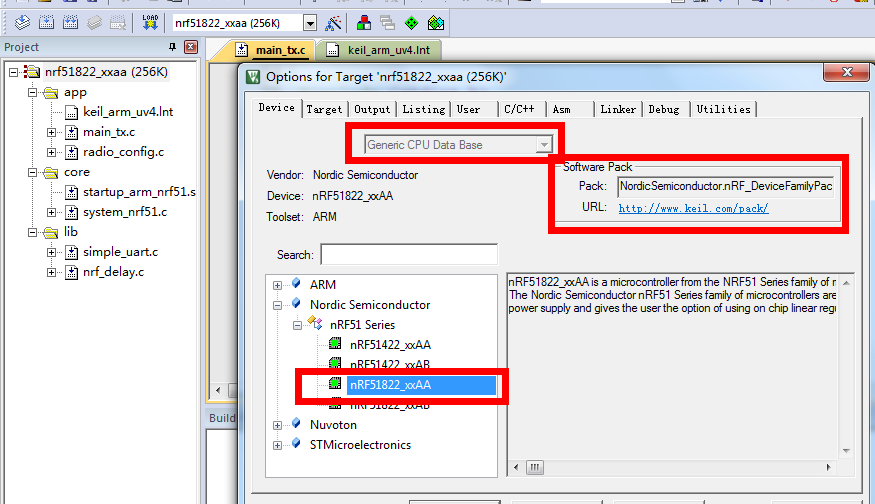875x504 pixels.
Task: Click the device Search input field
Action: coord(409,255)
